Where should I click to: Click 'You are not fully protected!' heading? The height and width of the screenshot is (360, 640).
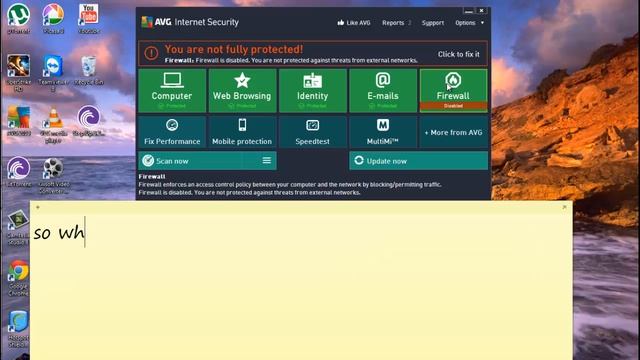[x=234, y=49]
